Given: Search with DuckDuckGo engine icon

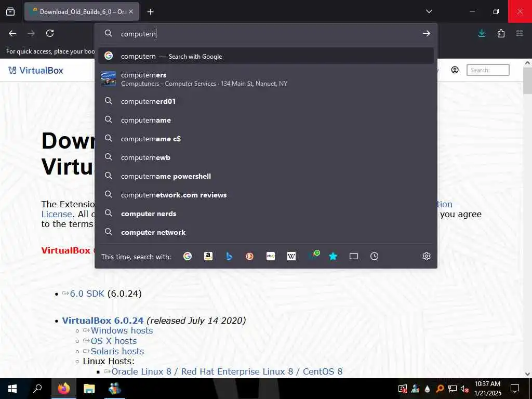Looking at the screenshot, I should (250, 256).
